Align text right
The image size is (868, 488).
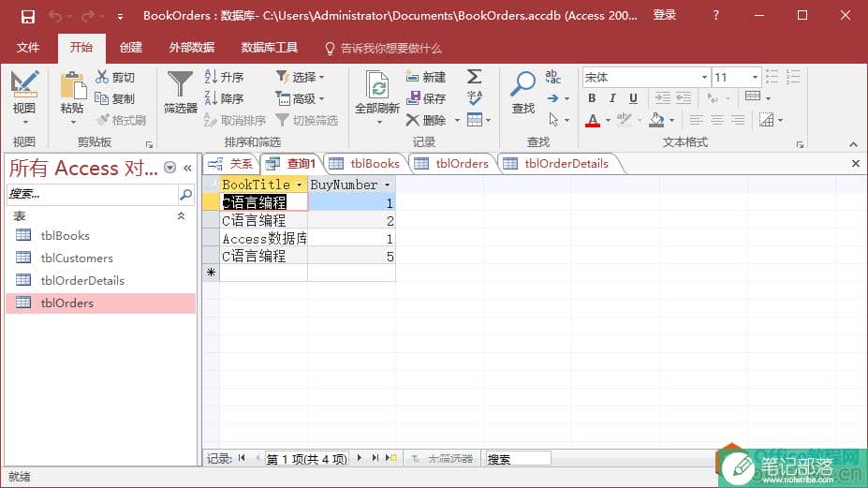(738, 120)
